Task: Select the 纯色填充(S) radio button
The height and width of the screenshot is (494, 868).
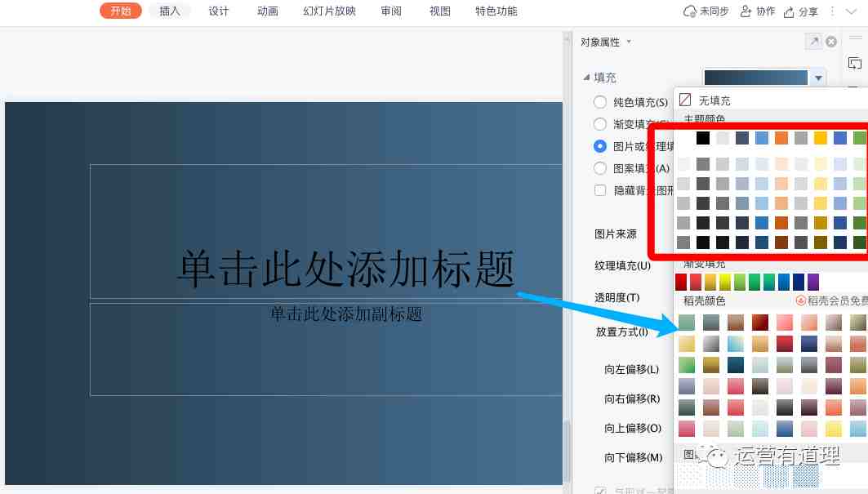Action: (x=600, y=102)
